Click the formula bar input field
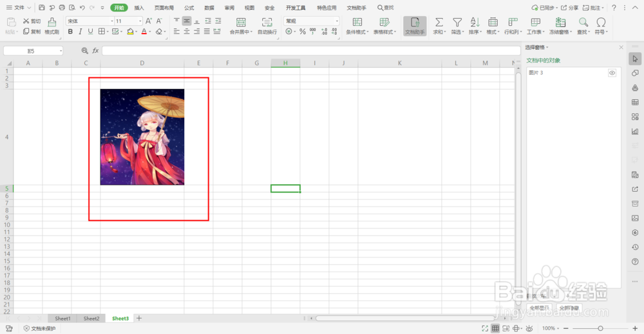This screenshot has height=334, width=644. pos(311,51)
